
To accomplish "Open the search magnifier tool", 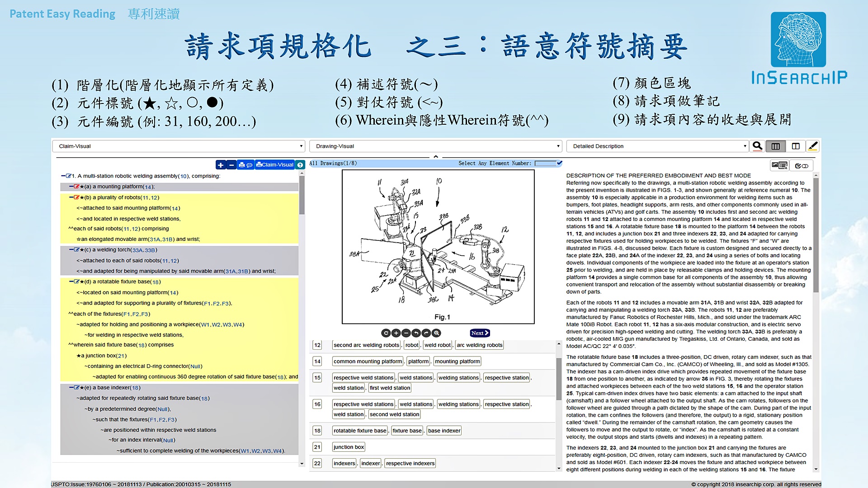I will pyautogui.click(x=757, y=146).
